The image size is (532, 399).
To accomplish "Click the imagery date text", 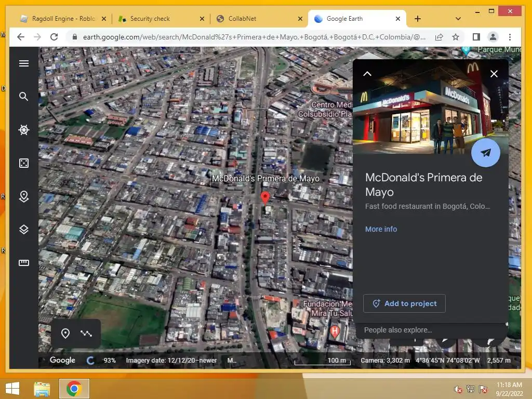I will (171, 361).
